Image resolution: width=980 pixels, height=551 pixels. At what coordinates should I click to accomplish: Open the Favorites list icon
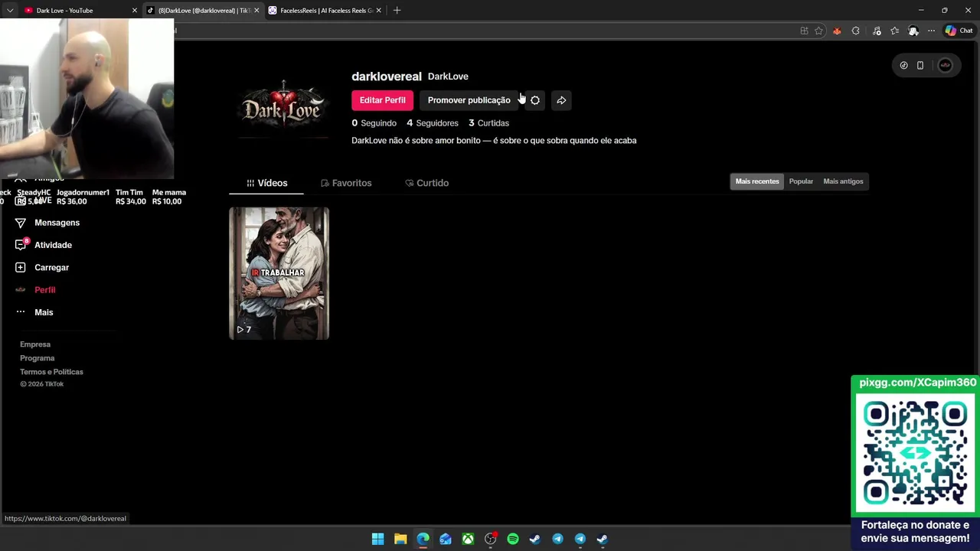[x=894, y=31]
